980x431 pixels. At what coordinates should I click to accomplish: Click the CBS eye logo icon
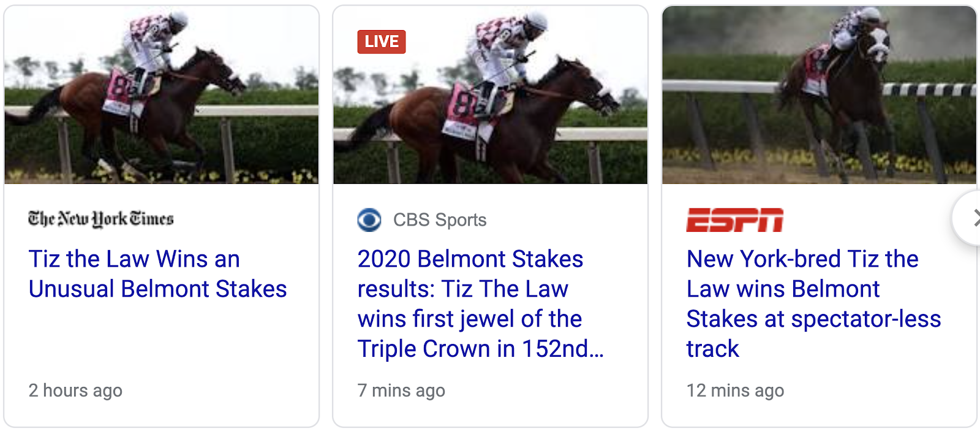pos(369,219)
